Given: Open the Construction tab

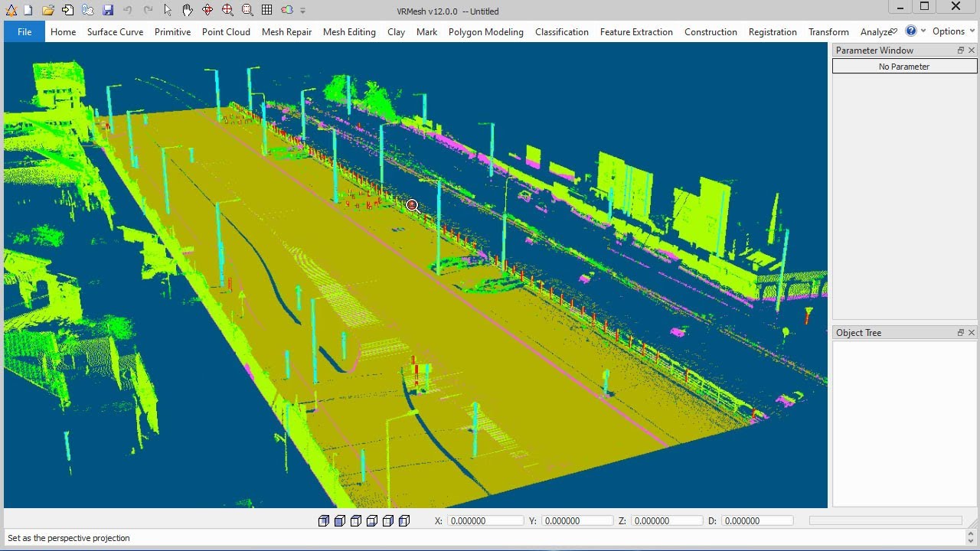Looking at the screenshot, I should coord(710,31).
